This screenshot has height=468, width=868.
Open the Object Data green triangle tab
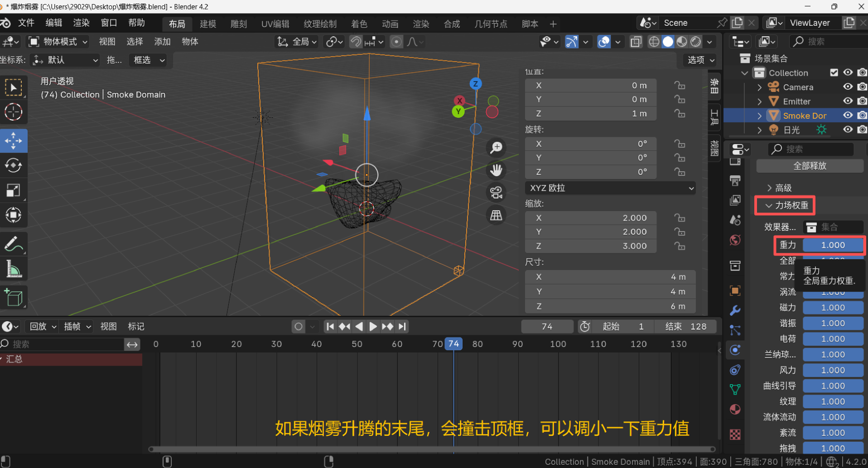735,390
